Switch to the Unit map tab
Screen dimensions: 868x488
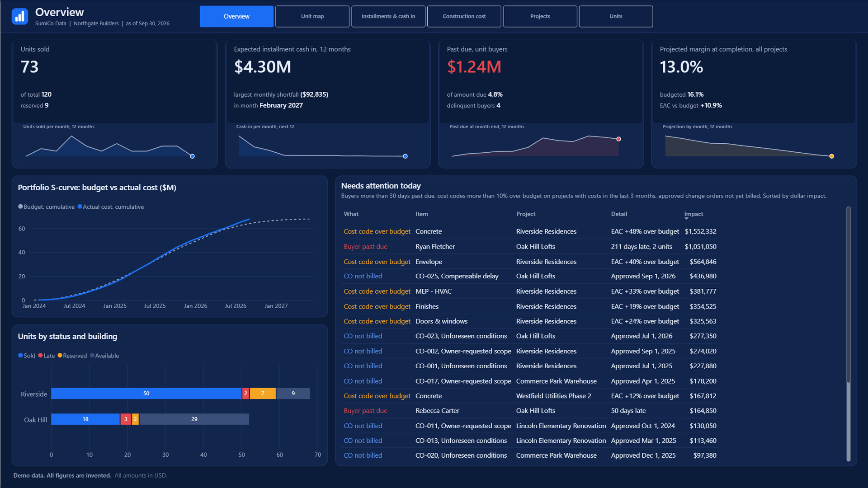pos(312,16)
